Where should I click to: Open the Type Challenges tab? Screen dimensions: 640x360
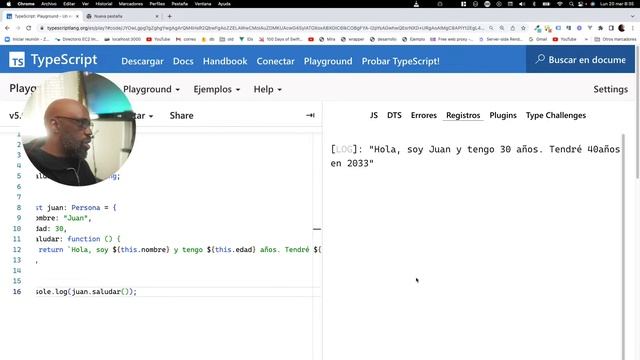pos(556,116)
